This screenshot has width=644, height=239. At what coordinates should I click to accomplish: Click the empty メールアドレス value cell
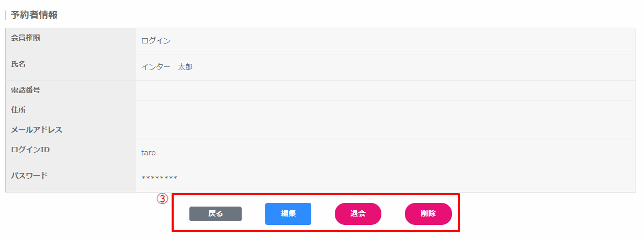pyautogui.click(x=385, y=130)
